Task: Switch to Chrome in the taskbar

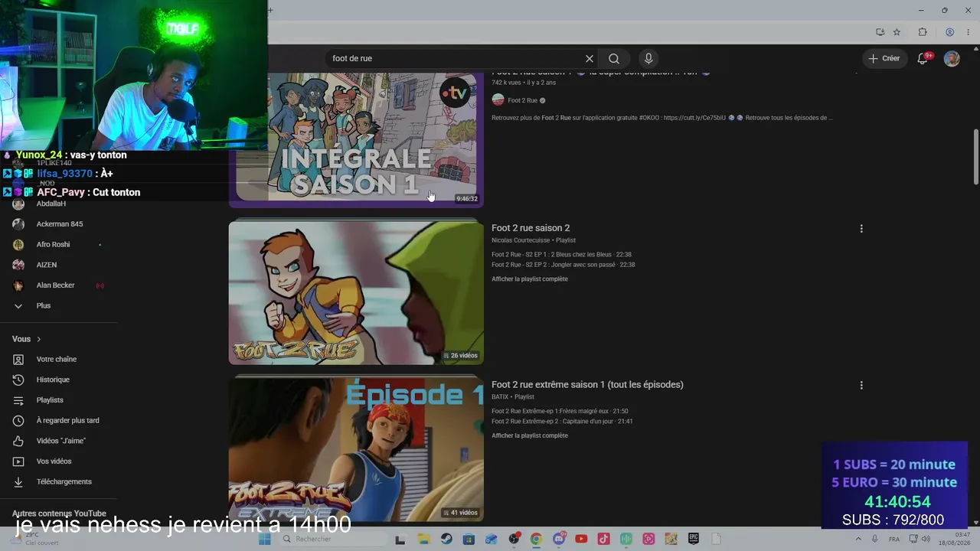Action: (536, 540)
